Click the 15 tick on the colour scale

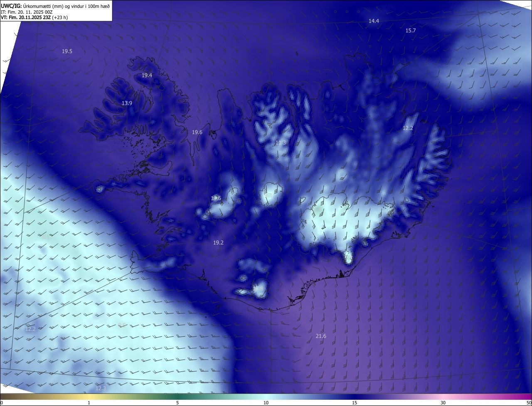click(x=355, y=403)
